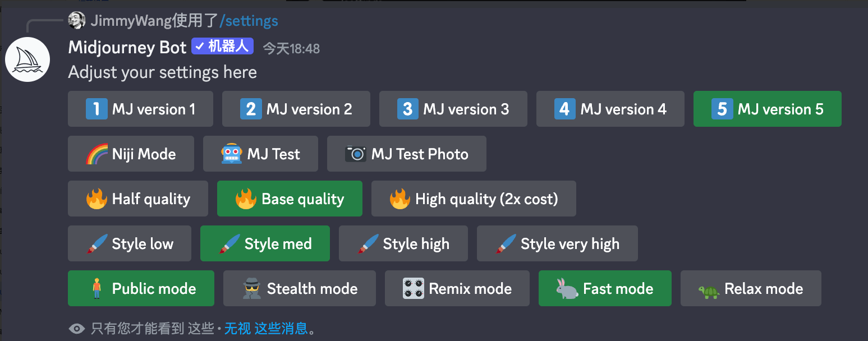Choose MJ Test Photo camera option

(406, 154)
